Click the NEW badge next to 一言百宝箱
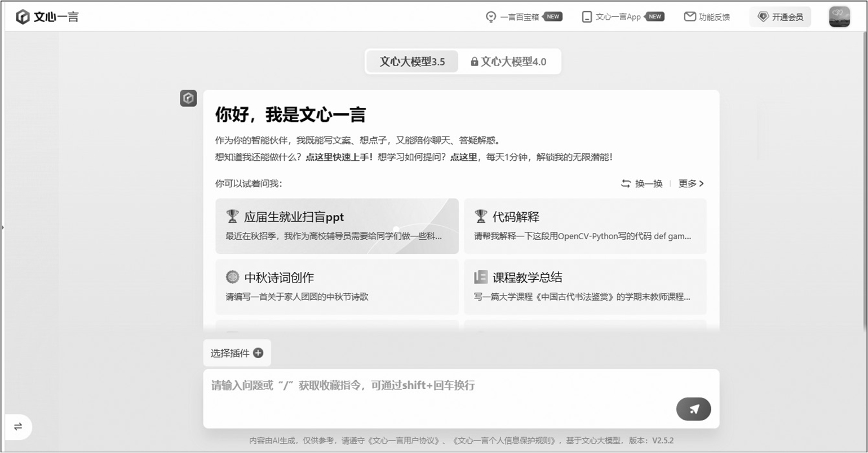 click(552, 17)
